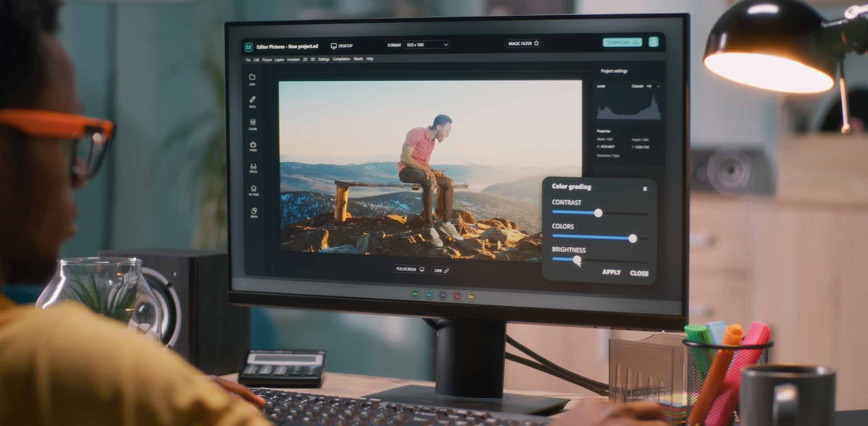Click the Open folder icon in sidebar

(x=252, y=78)
